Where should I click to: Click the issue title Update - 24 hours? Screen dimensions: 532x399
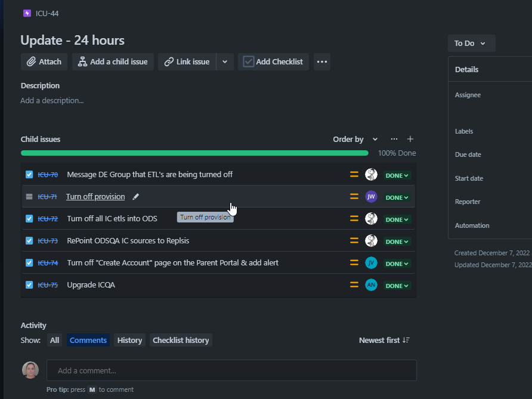click(x=72, y=41)
